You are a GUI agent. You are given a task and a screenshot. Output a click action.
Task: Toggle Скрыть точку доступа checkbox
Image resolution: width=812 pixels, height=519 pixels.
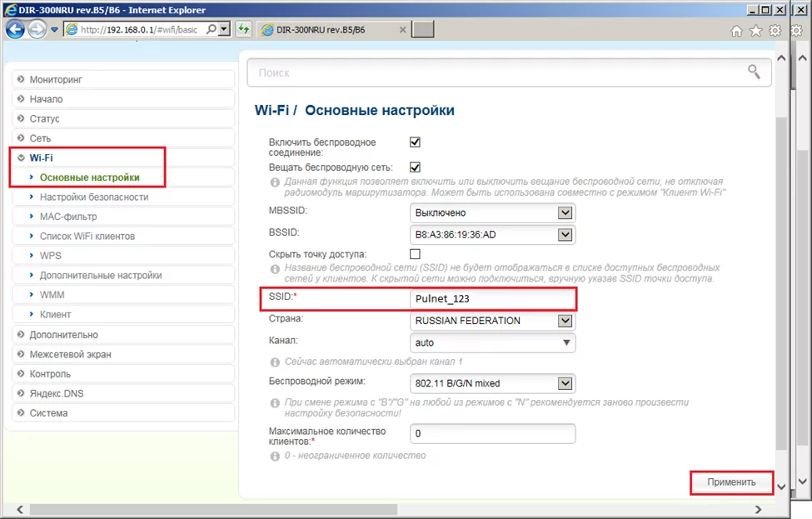coord(415,254)
